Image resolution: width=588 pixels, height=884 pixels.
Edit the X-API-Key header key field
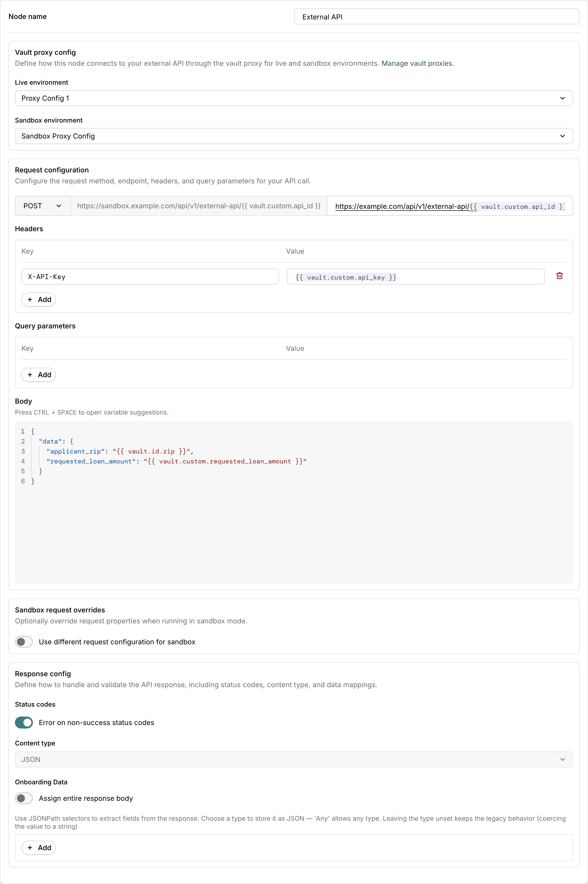pyautogui.click(x=150, y=277)
